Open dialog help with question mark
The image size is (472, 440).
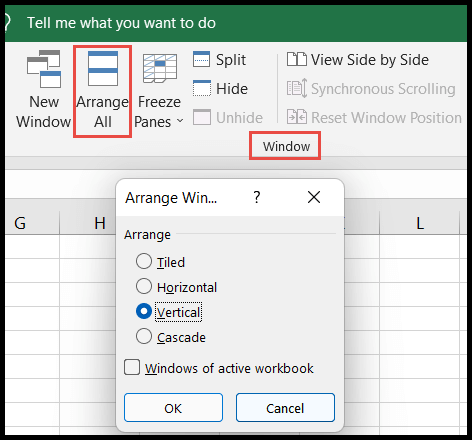point(257,197)
